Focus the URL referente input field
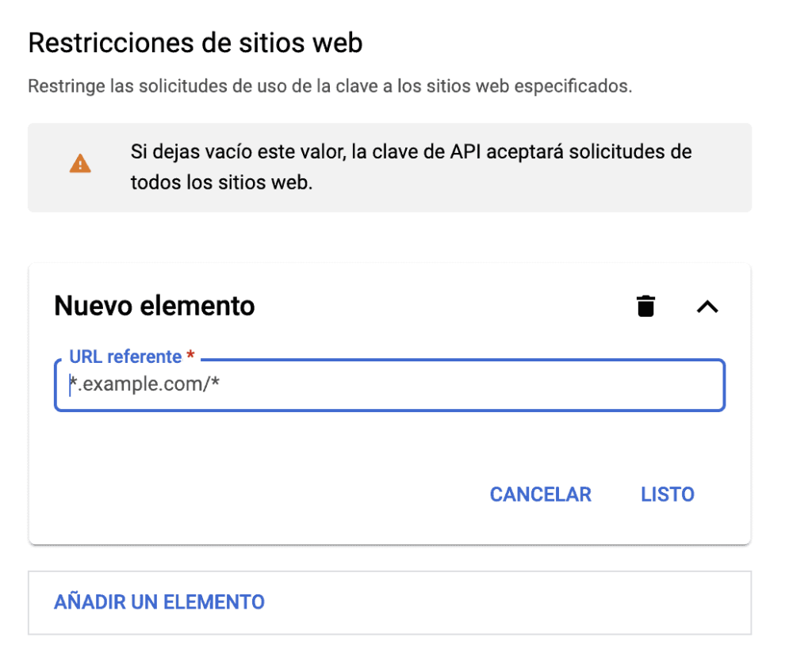The width and height of the screenshot is (812, 672). (389, 385)
